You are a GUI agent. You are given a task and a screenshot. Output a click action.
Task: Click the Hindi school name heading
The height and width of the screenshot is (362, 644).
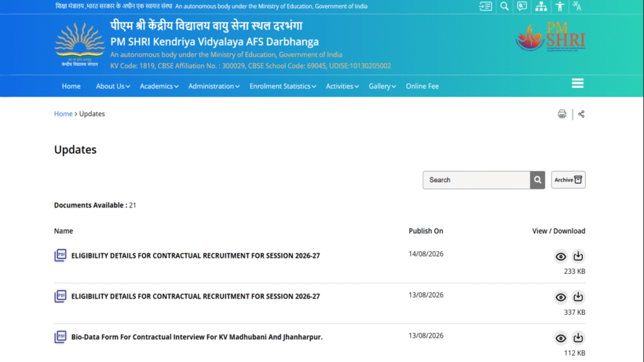pos(206,25)
